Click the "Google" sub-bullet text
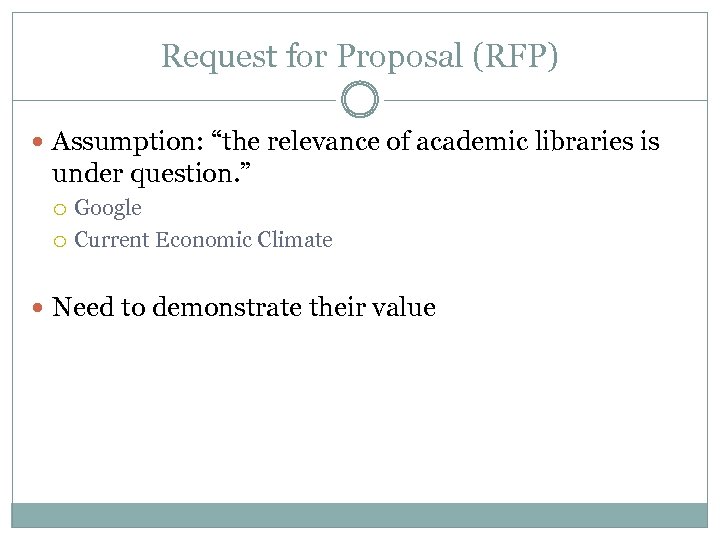 [108, 209]
